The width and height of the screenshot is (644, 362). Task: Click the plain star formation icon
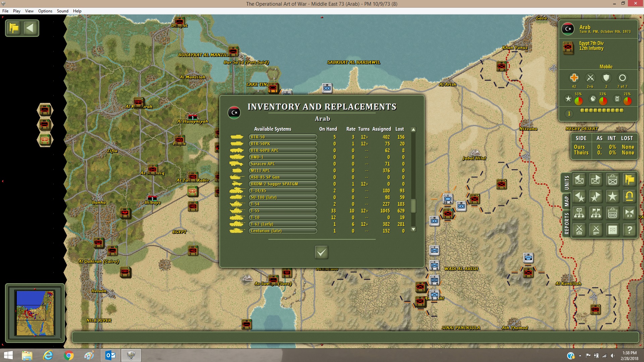pyautogui.click(x=612, y=197)
